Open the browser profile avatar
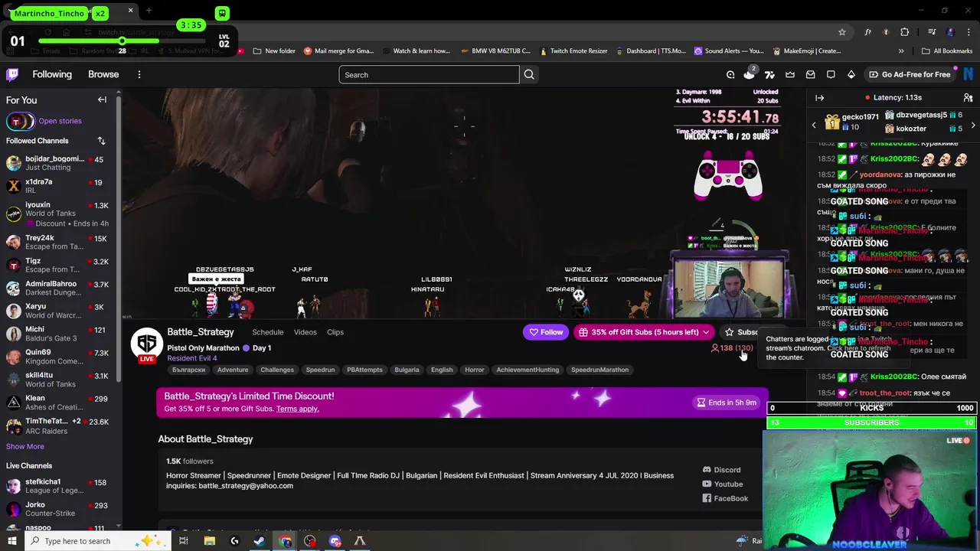This screenshot has height=551, width=980. pos(950,32)
